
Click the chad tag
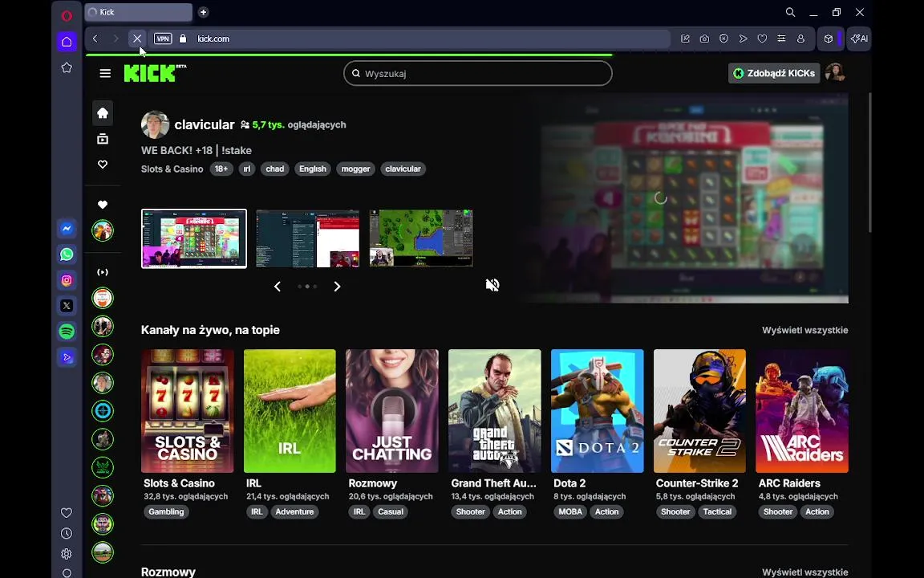click(274, 169)
